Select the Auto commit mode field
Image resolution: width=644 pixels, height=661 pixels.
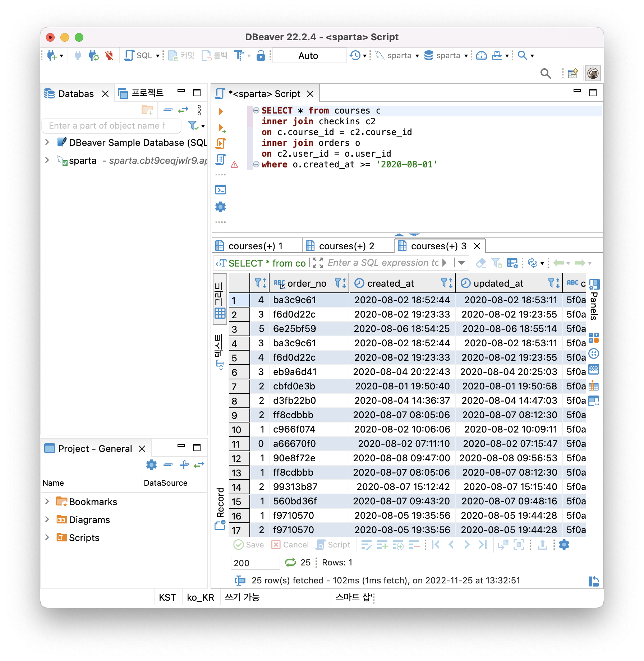pos(309,56)
